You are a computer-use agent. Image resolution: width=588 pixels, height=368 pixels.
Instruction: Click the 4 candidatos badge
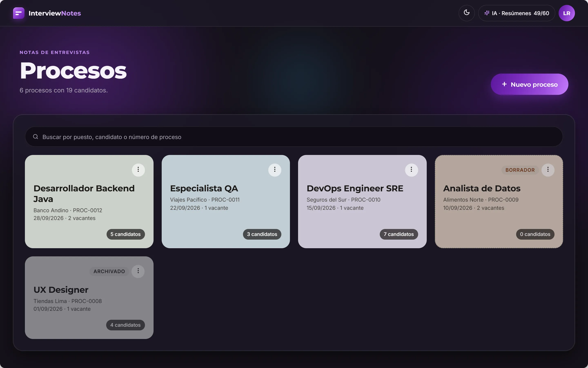pos(125,325)
